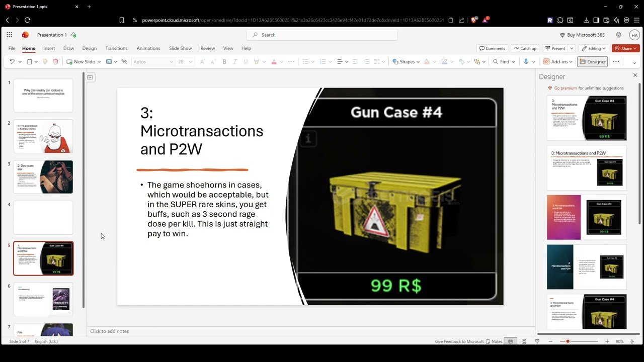Screen dimensions: 644x362
Task: Click the More options ellipsis in ribbon
Action: click(616, 62)
